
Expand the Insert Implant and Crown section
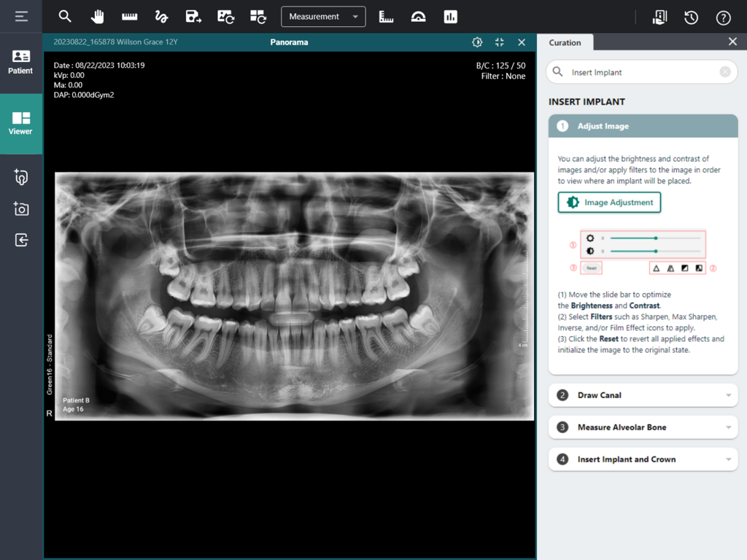click(643, 459)
